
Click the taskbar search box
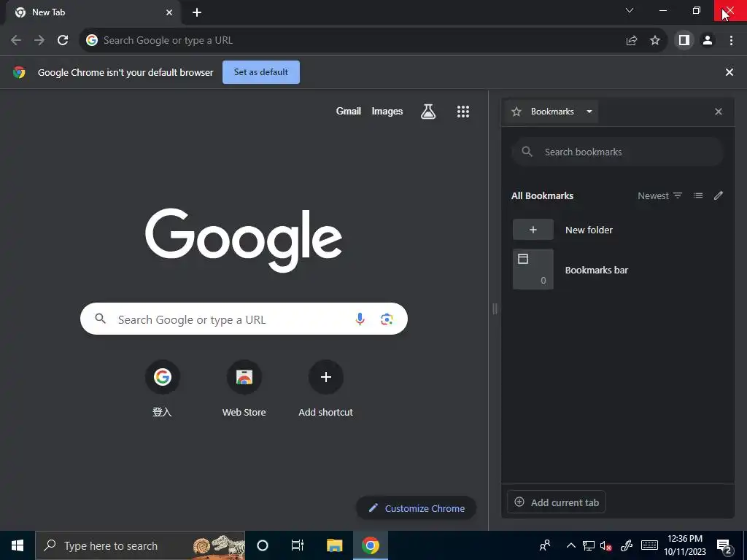coord(140,545)
